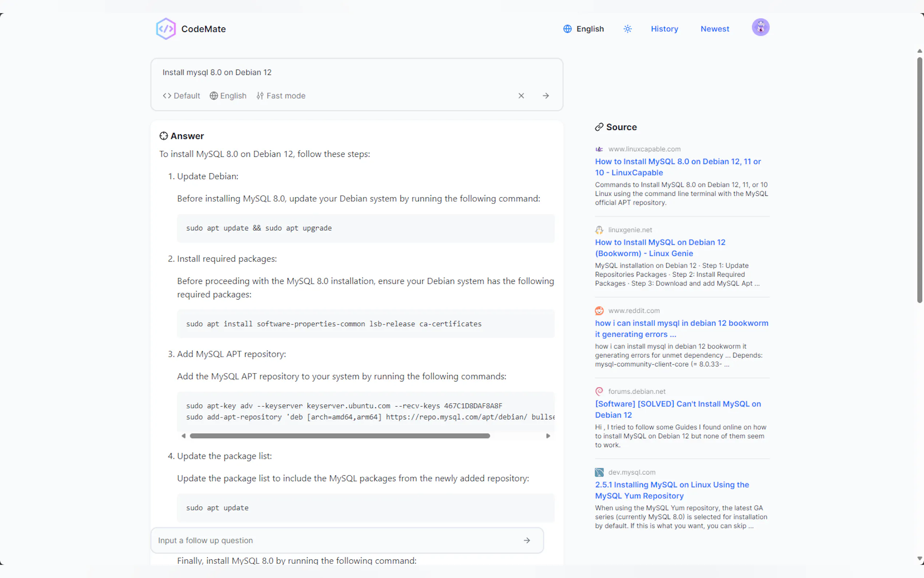Click the reddit favicon in sources
Screen dimensions: 924x578
[599, 310]
